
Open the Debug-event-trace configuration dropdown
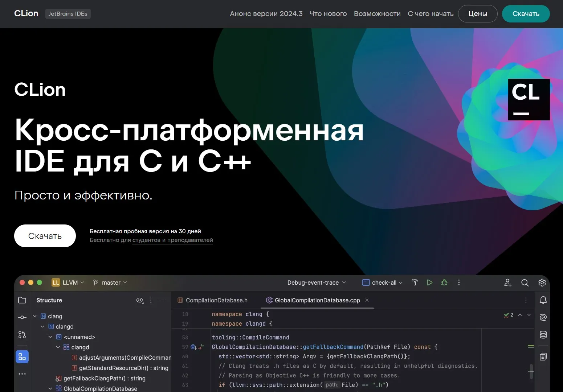pyautogui.click(x=317, y=282)
